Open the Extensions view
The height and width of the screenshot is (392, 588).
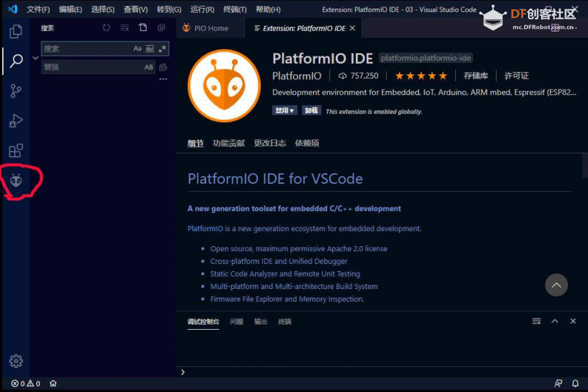(16, 150)
